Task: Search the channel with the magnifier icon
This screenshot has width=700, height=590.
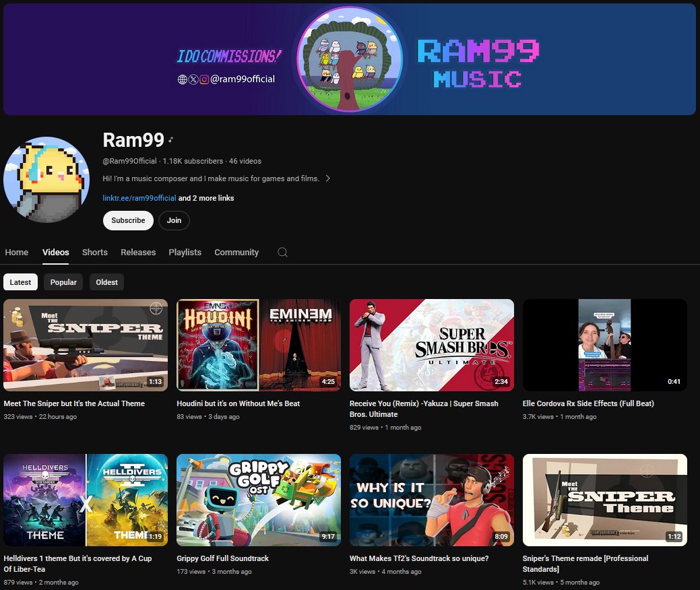Action: click(x=282, y=252)
